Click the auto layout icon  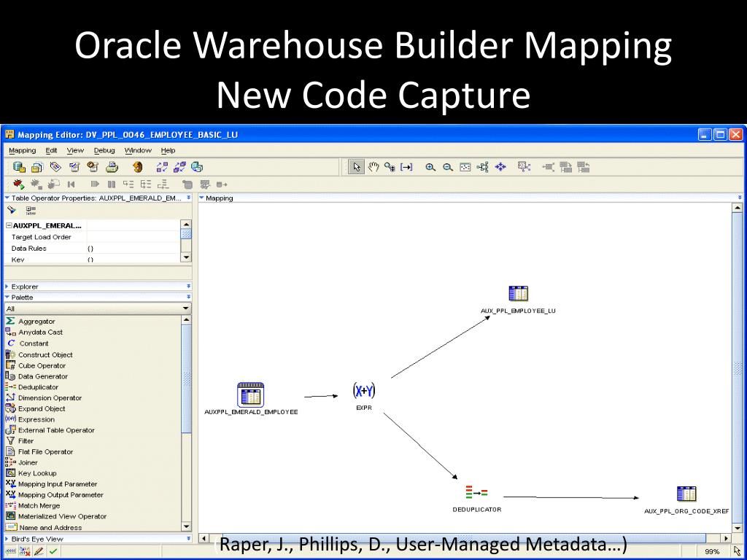[x=483, y=167]
